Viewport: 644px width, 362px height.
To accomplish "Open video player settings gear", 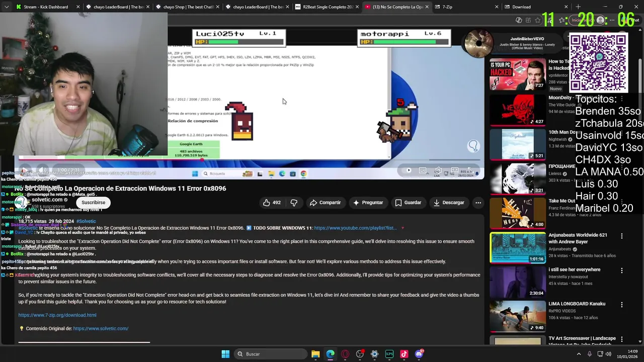I will tap(438, 170).
